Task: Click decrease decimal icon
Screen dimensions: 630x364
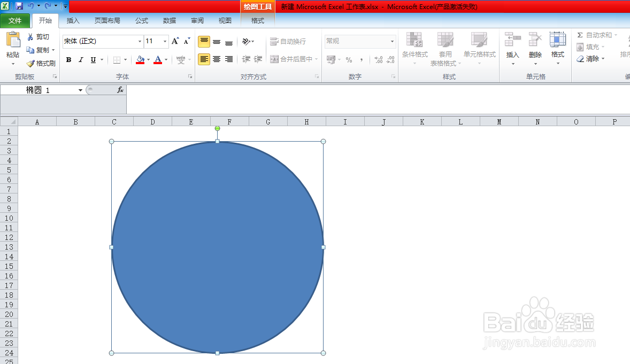Action: click(x=390, y=60)
